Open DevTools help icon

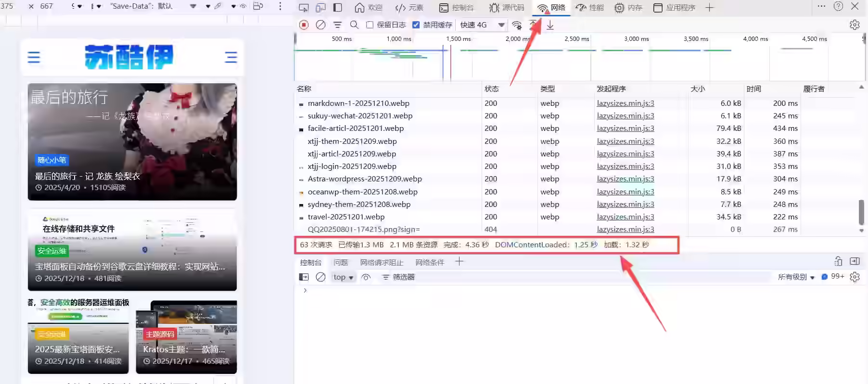838,6
